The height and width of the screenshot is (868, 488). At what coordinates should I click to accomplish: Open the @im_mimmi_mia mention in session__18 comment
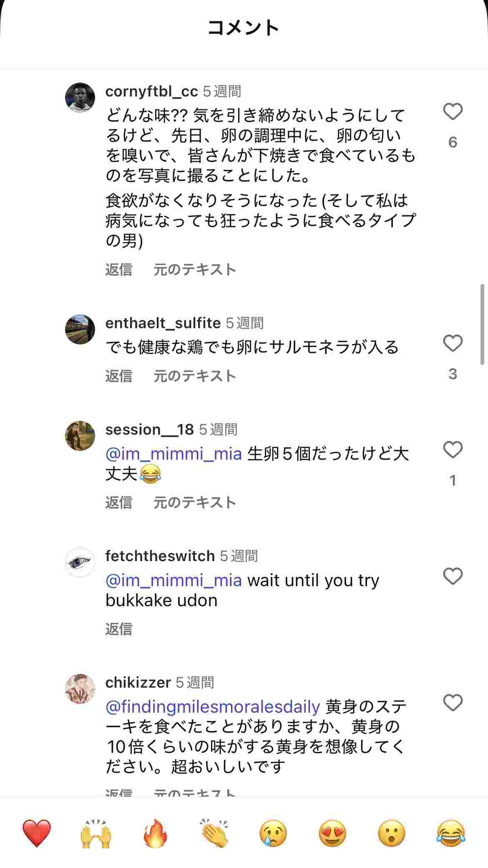click(174, 454)
